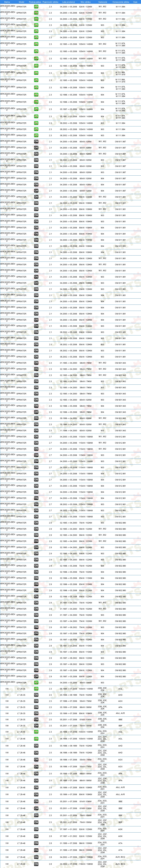141x868 pixels.
Task: Click the Rodzaj paliwa column header
Action: pos(35,2)
